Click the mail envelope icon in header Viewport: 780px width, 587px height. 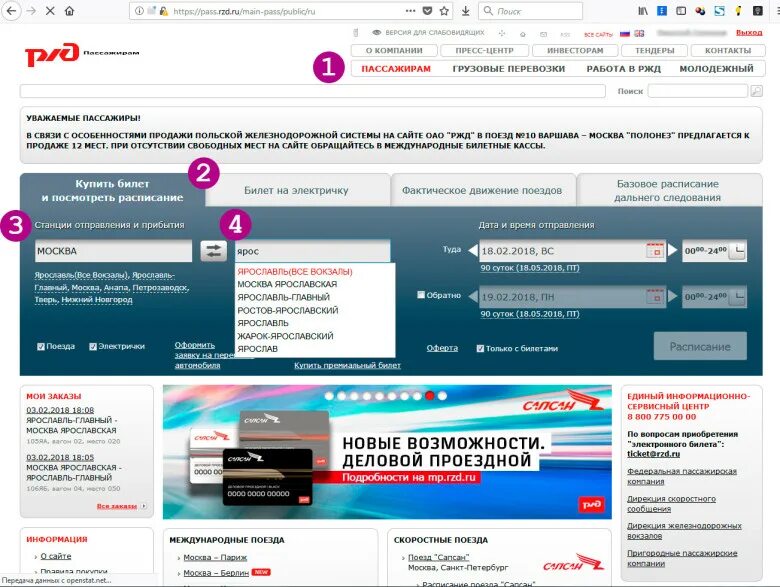pyautogui.click(x=543, y=34)
